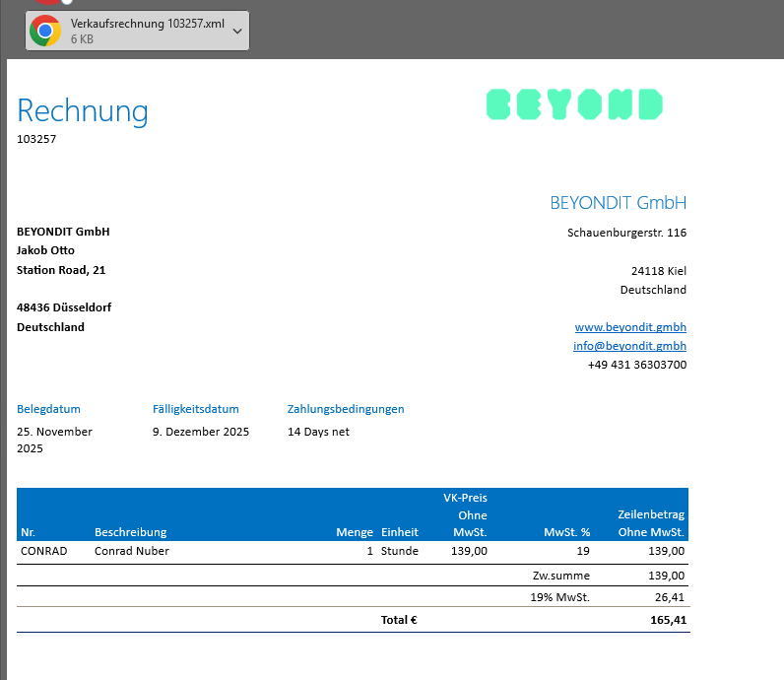
Task: Select the total amount 165,41
Action: (x=668, y=620)
